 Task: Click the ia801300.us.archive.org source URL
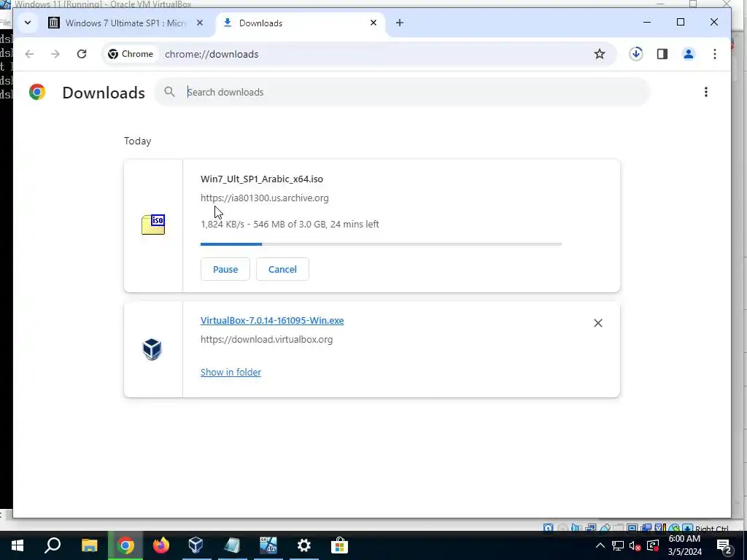pyautogui.click(x=264, y=198)
